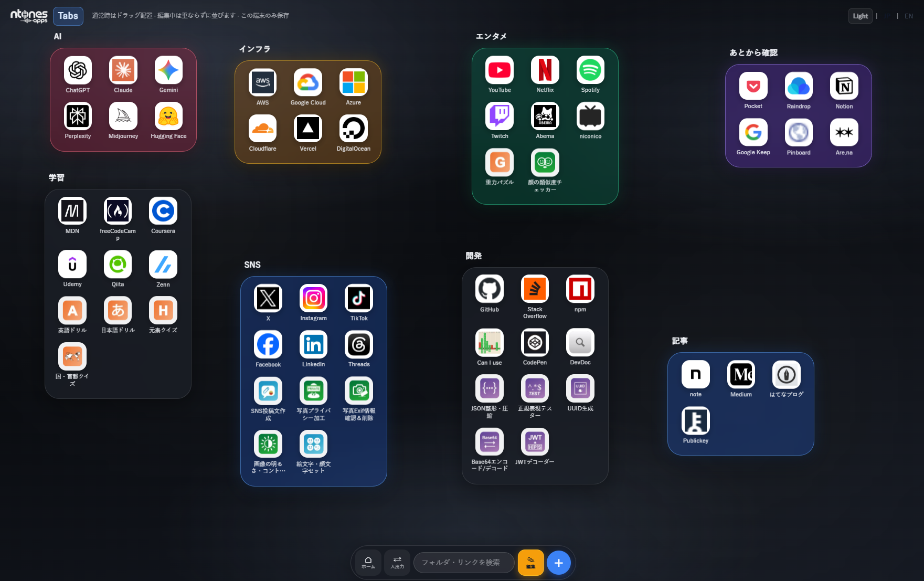Open the 英語ドリル app

tap(72, 311)
